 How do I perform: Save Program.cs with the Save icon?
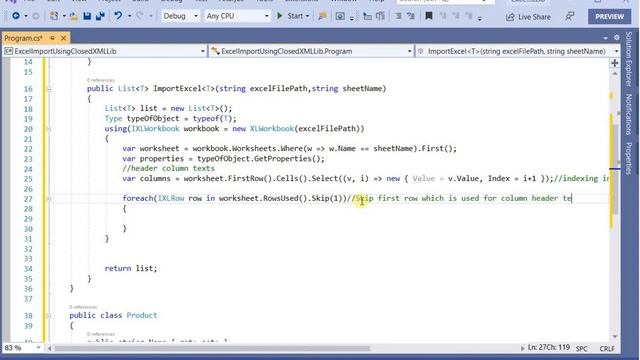(x=87, y=16)
